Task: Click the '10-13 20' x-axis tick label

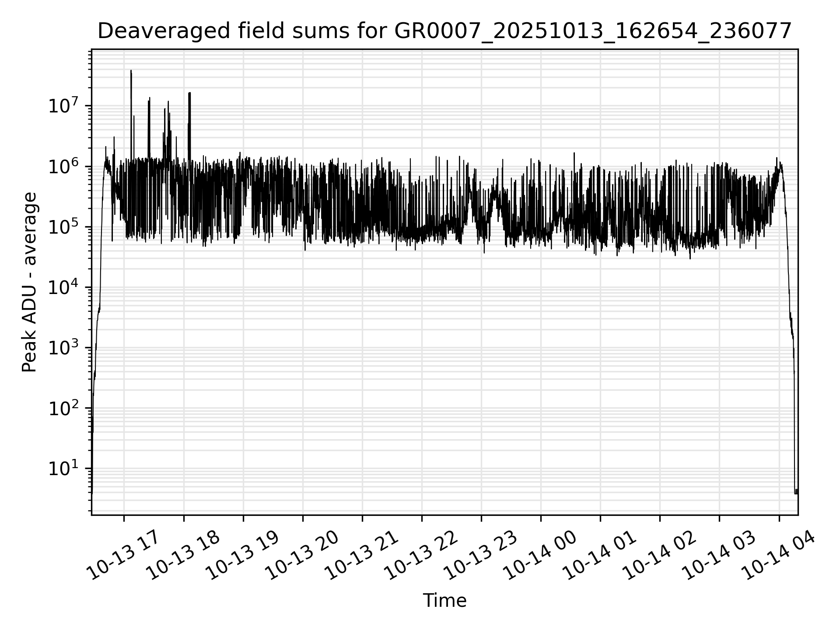Action: tap(301, 556)
